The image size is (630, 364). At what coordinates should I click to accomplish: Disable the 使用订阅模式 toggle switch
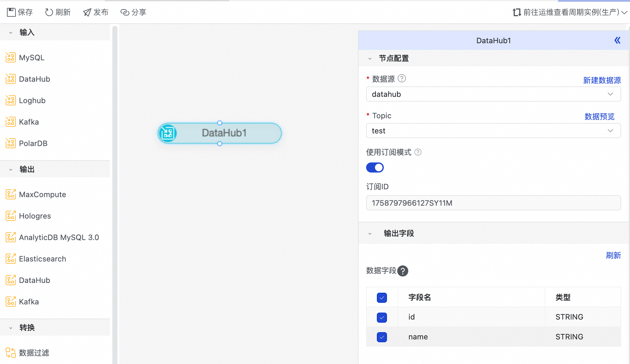click(x=375, y=167)
